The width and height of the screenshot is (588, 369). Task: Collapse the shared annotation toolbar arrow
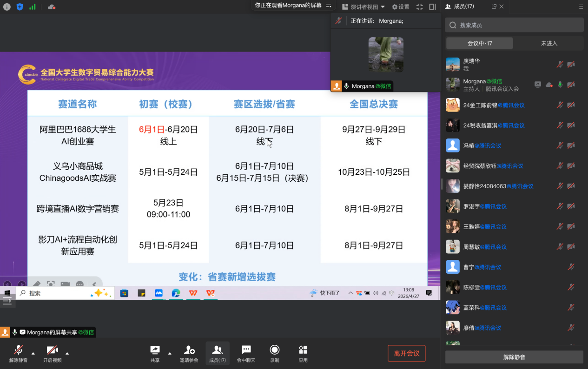coord(94,284)
